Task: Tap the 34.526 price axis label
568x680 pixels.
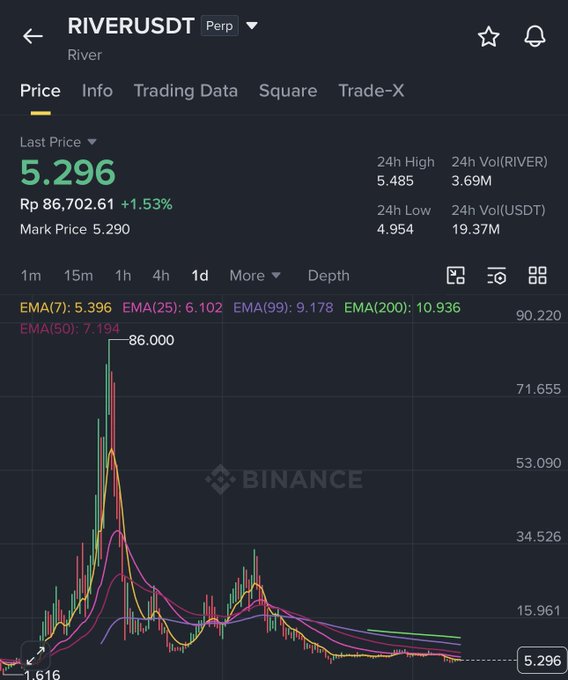Action: click(x=538, y=536)
